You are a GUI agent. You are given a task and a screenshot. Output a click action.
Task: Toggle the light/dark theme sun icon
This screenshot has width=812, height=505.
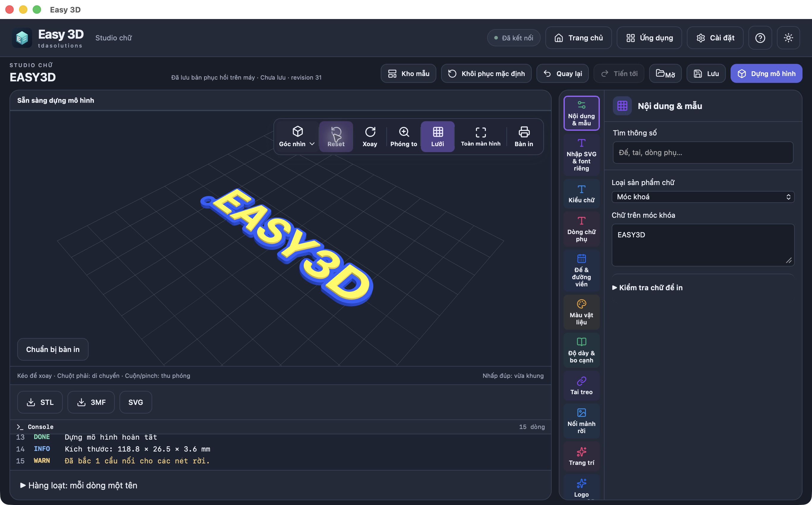click(x=788, y=38)
